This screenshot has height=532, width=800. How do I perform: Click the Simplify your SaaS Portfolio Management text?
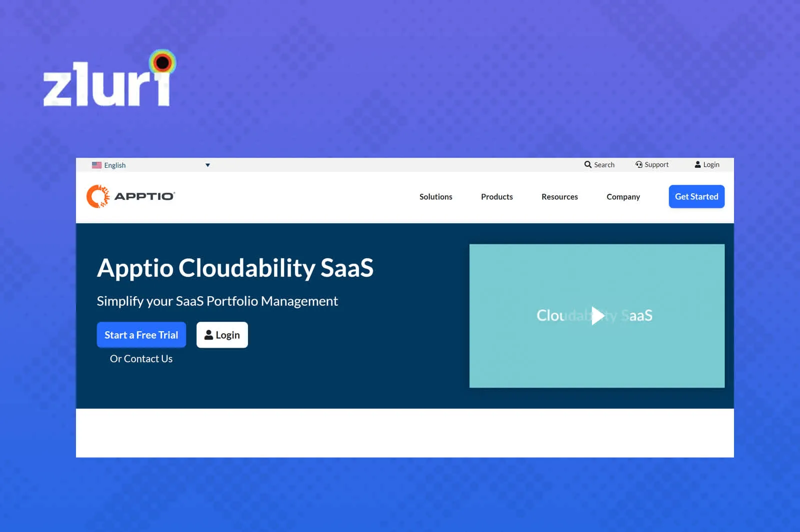[x=217, y=301]
